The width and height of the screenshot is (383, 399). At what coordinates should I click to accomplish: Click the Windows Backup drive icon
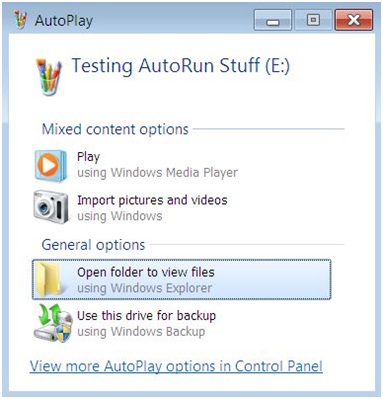(53, 323)
